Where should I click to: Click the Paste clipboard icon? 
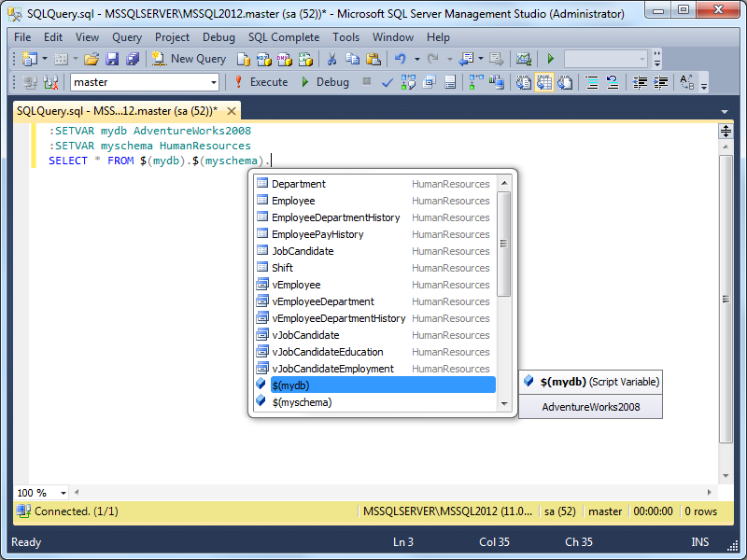pyautogui.click(x=373, y=59)
